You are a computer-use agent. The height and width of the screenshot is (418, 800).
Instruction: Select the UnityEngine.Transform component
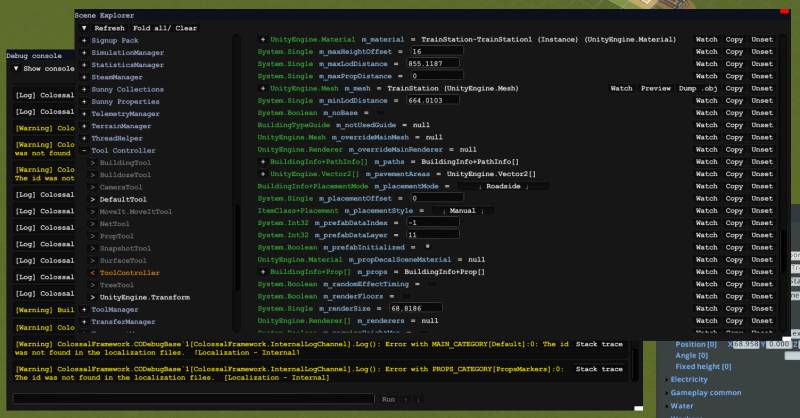[144, 298]
